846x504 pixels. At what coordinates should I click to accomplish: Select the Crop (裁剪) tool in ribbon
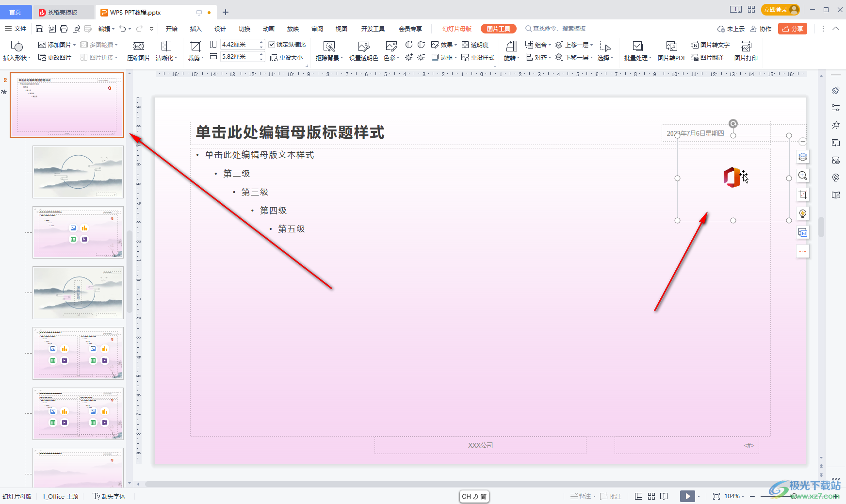click(195, 51)
